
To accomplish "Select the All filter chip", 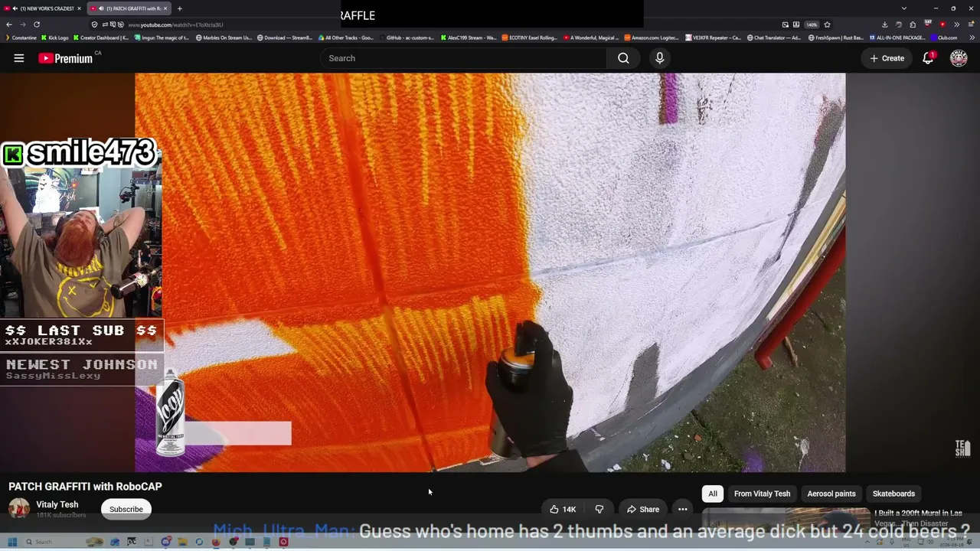I will click(x=713, y=494).
